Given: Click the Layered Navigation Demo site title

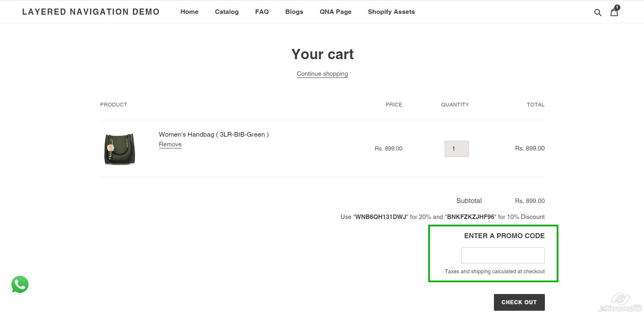Looking at the screenshot, I should pos(91,12).
